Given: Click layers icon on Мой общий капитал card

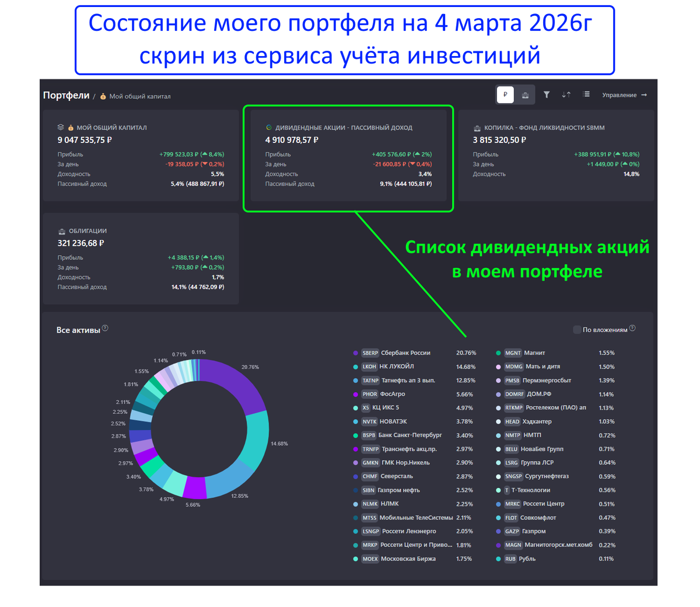Looking at the screenshot, I should click(x=61, y=127).
